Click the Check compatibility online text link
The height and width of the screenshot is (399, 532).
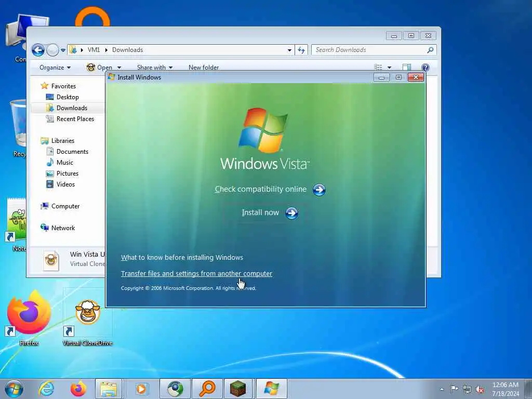(261, 189)
